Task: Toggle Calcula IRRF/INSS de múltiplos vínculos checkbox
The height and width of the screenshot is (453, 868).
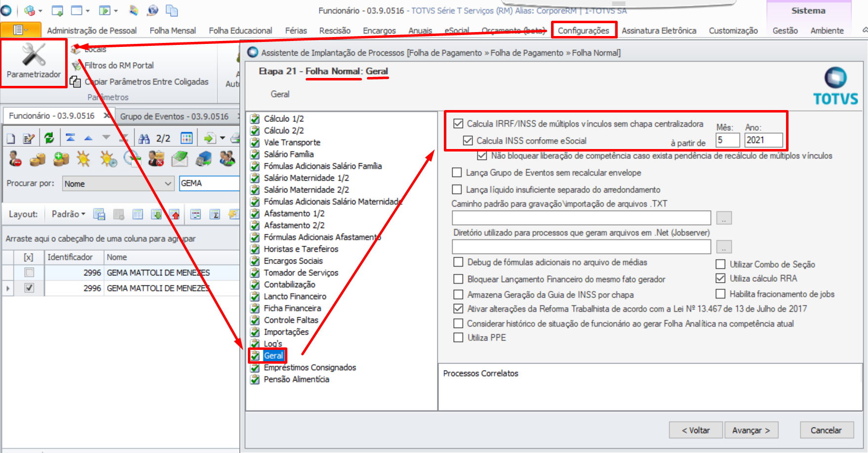Action: pyautogui.click(x=458, y=123)
